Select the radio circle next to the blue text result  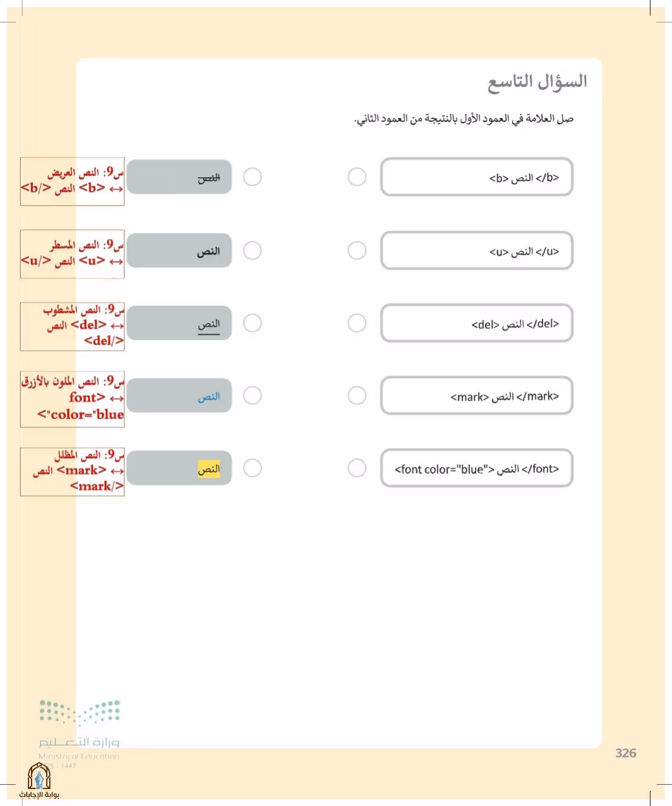click(253, 395)
